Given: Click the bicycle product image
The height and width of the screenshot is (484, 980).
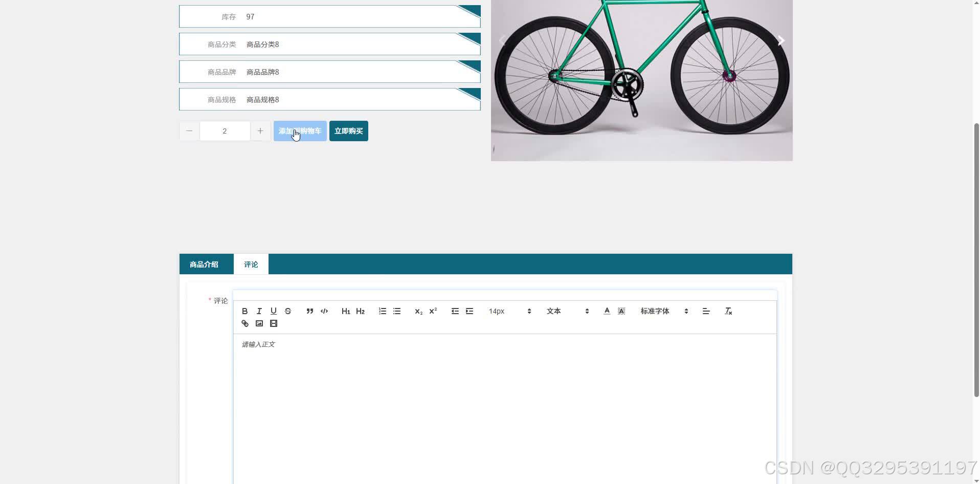Looking at the screenshot, I should (x=641, y=80).
